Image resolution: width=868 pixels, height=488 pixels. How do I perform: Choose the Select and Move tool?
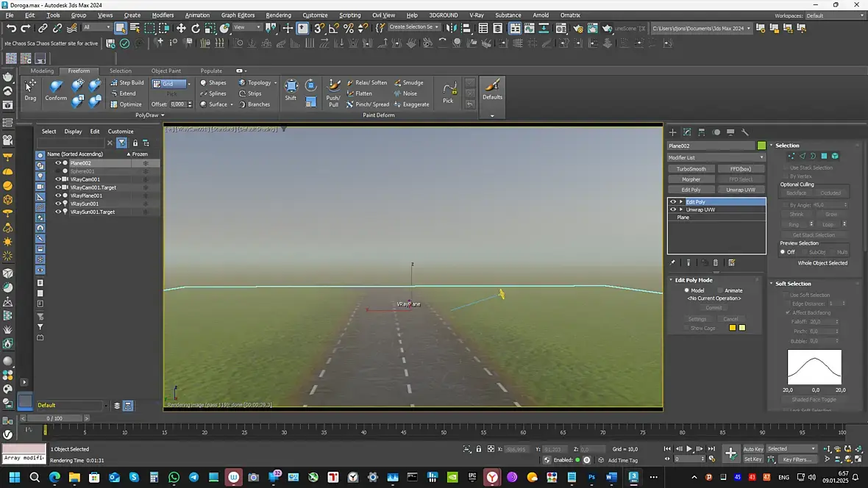click(x=181, y=28)
